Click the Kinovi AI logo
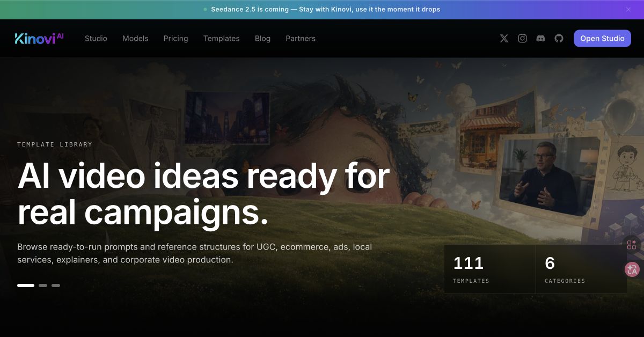The width and height of the screenshot is (644, 337). point(39,38)
